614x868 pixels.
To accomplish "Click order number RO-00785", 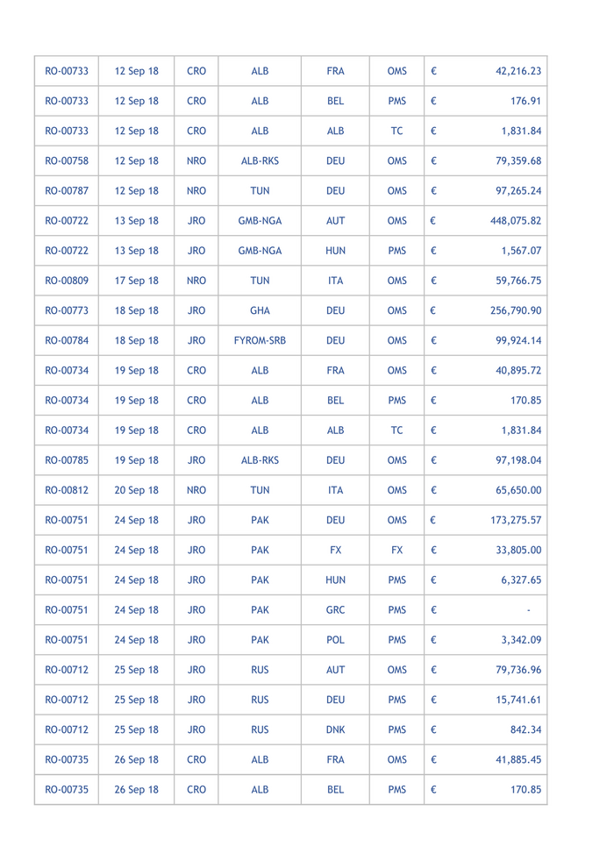I will tap(67, 460).
